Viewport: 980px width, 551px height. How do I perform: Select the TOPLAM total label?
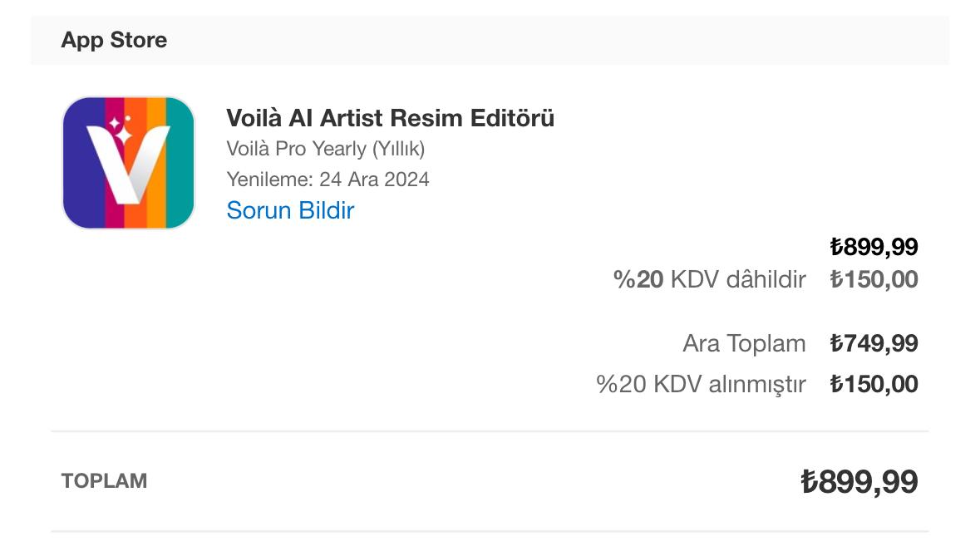coord(104,480)
